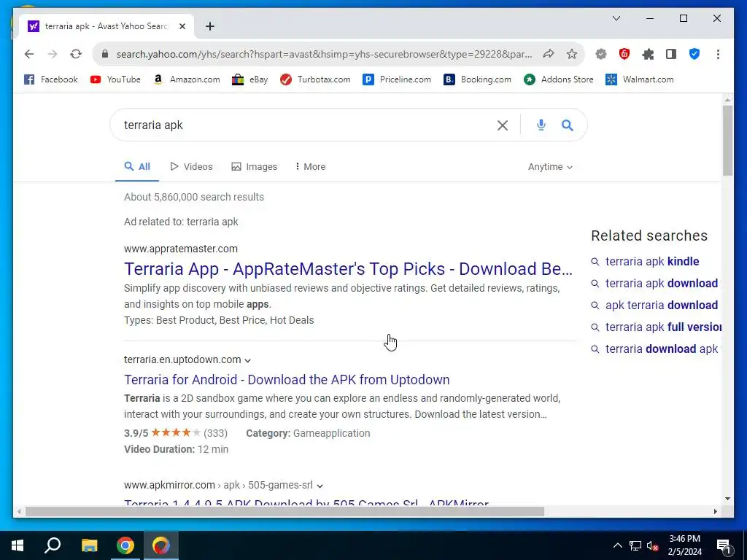Open the blue security shield check icon

point(694,54)
